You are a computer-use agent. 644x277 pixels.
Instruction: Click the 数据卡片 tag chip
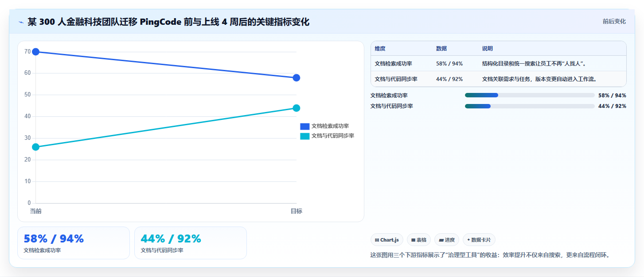(x=479, y=240)
